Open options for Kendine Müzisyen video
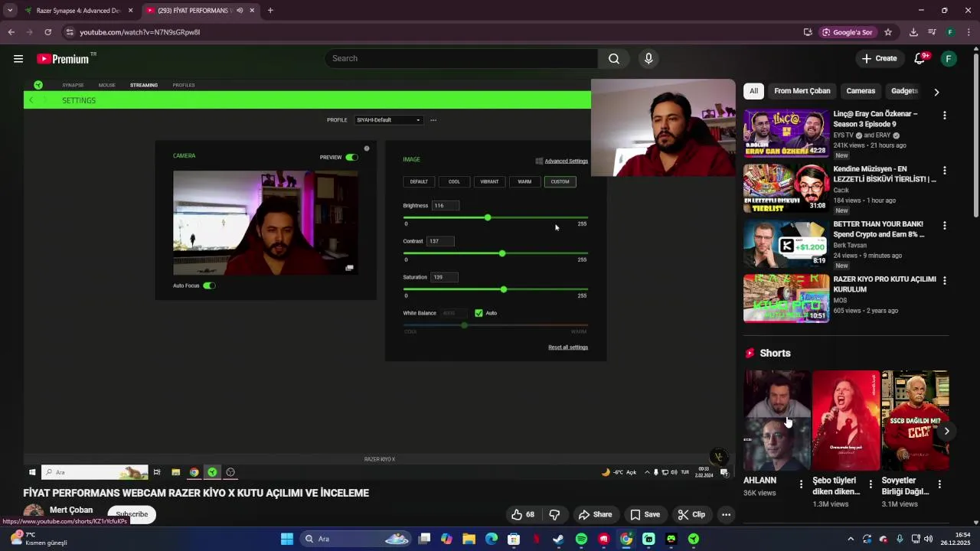 click(944, 171)
